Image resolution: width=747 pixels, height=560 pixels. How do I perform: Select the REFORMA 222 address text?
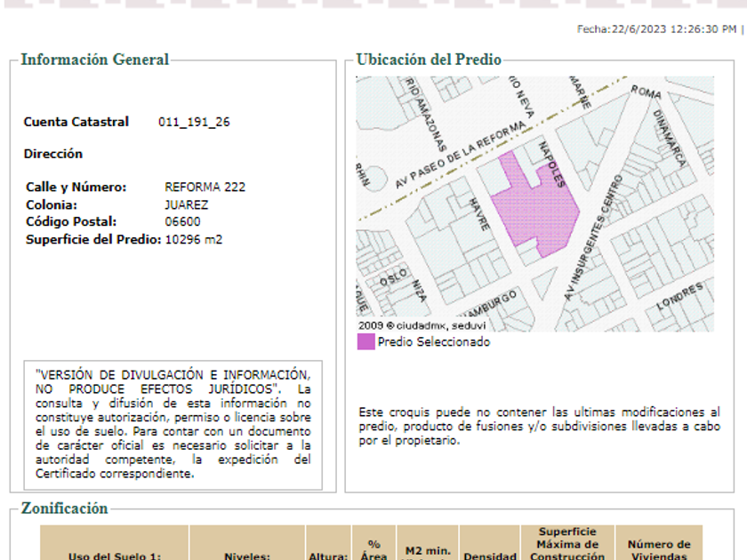(205, 188)
